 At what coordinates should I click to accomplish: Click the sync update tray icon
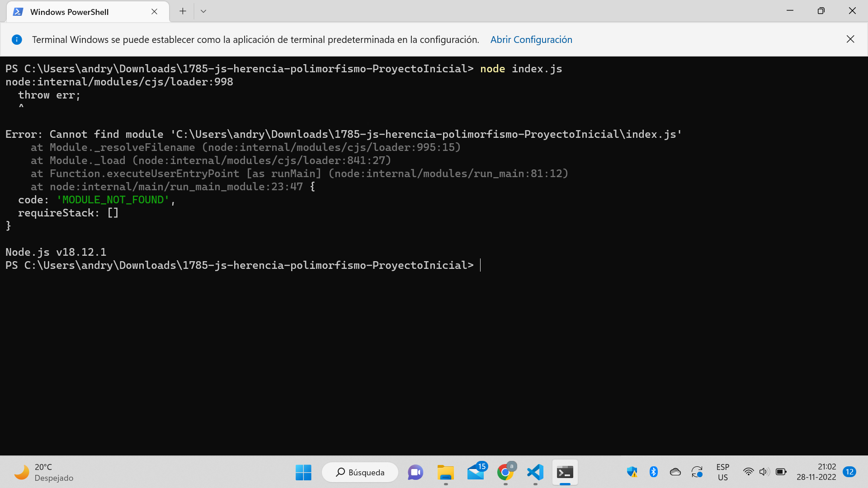point(697,472)
